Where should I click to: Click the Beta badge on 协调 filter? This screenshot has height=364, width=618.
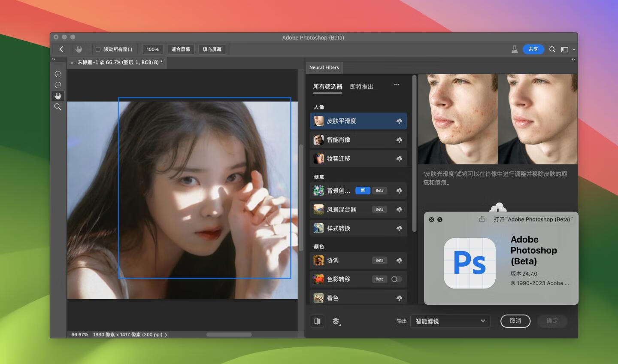pyautogui.click(x=379, y=261)
